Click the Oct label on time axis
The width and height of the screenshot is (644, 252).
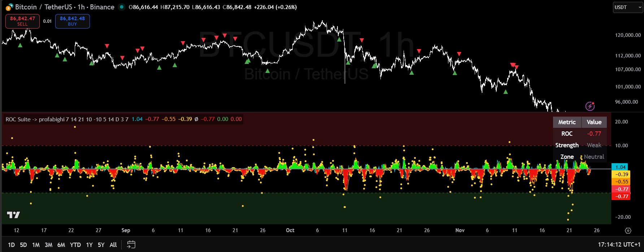click(290, 230)
